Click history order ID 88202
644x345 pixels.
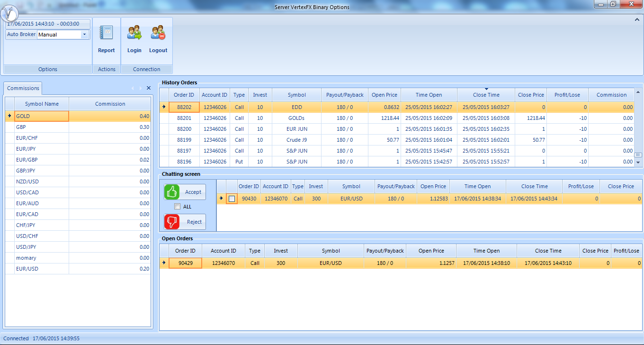[x=184, y=107]
